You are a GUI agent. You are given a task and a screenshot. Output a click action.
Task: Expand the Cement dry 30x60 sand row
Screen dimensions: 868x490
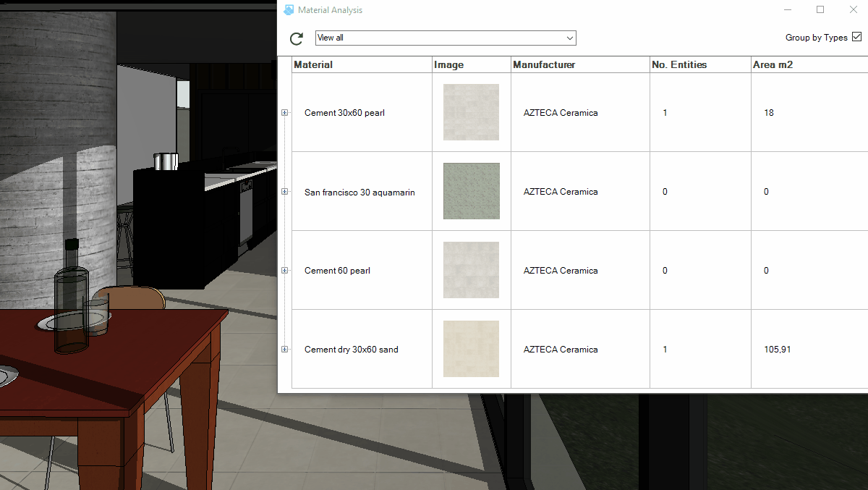tap(284, 350)
